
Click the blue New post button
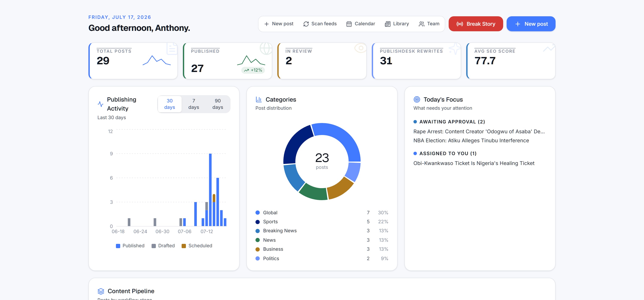click(531, 24)
